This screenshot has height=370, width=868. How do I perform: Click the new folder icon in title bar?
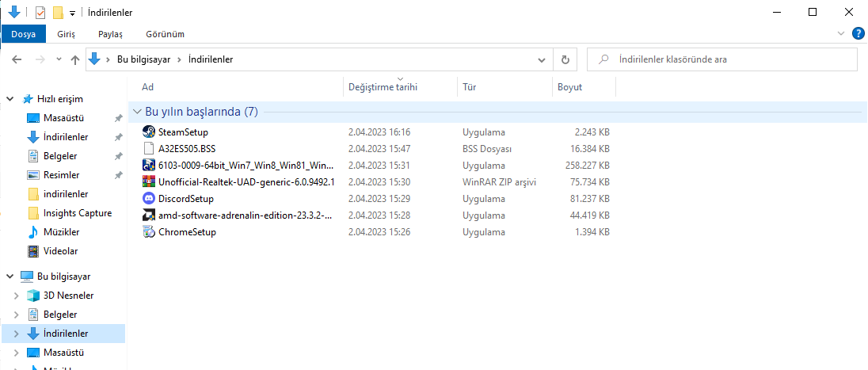point(58,12)
